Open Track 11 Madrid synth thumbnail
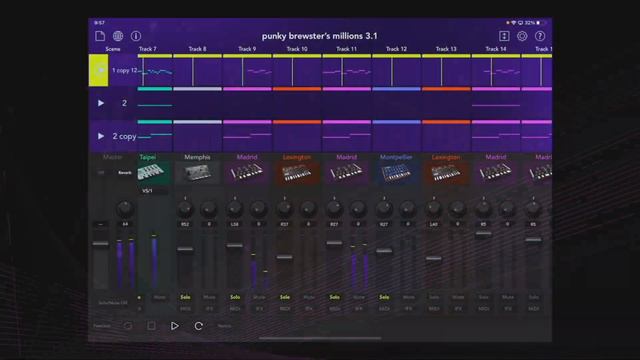640x360 pixels. (x=347, y=173)
